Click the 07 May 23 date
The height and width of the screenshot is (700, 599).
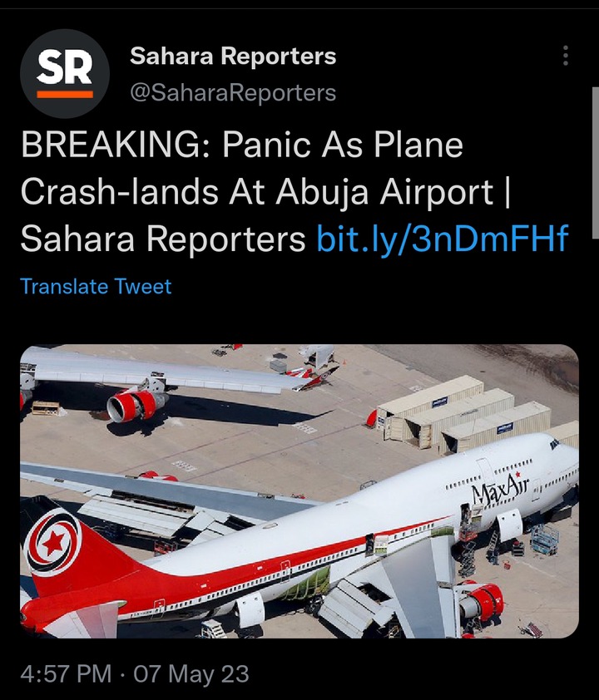(x=191, y=673)
